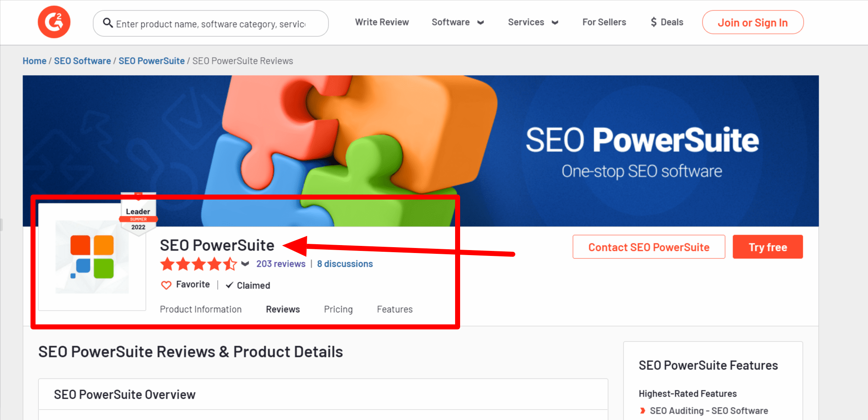This screenshot has width=868, height=420.
Task: Switch to the Pricing tab
Action: point(339,309)
